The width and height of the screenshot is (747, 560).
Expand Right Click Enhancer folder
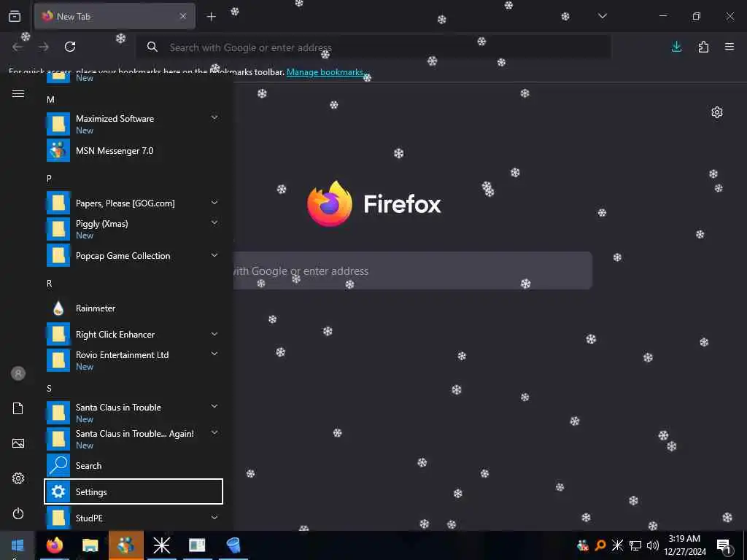(x=133, y=334)
